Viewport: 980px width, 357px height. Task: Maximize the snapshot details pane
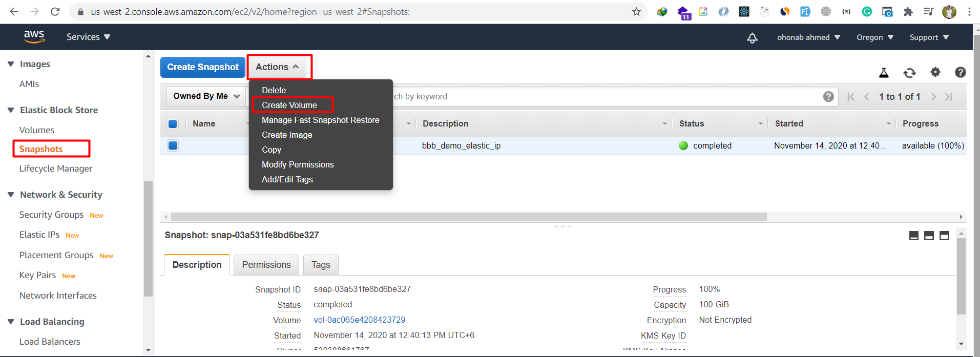[944, 236]
